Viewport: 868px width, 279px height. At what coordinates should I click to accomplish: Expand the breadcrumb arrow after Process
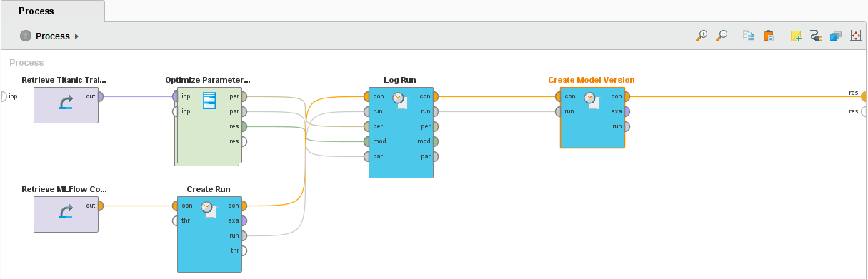click(76, 36)
